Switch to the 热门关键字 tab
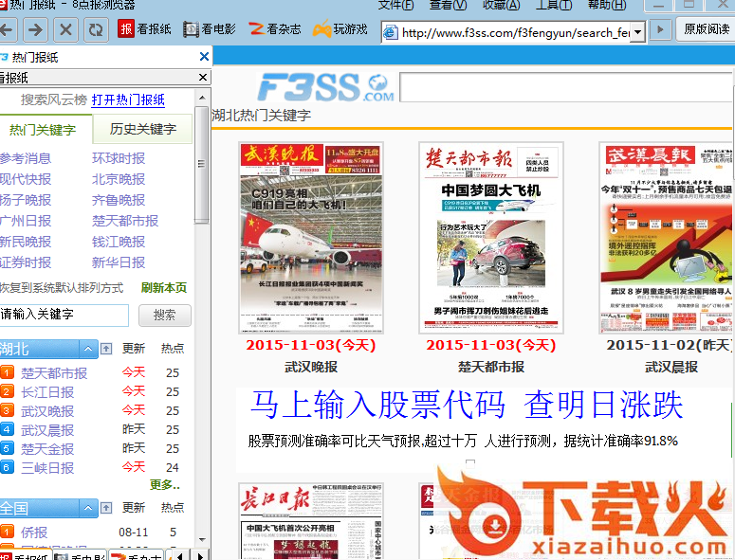The width and height of the screenshot is (735, 560). (43, 130)
